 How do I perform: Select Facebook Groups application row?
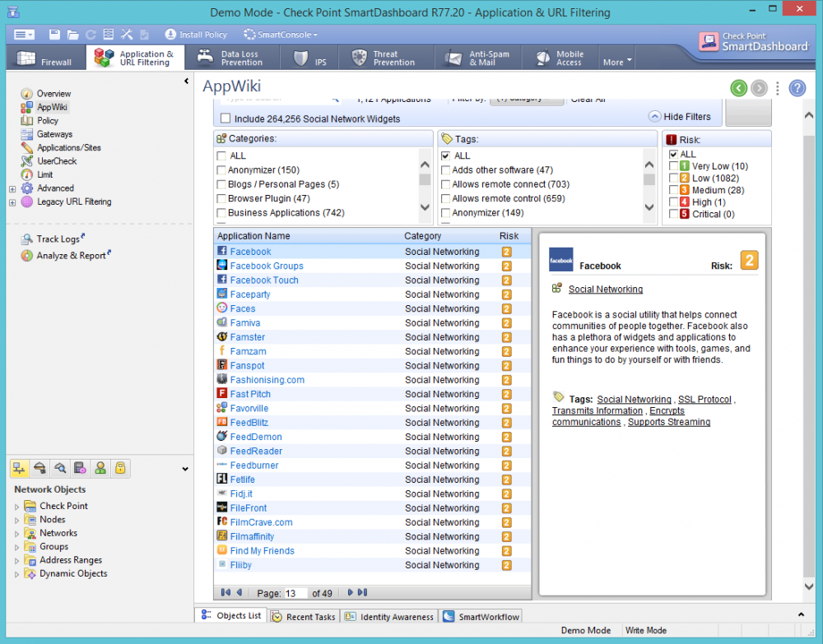(x=373, y=266)
